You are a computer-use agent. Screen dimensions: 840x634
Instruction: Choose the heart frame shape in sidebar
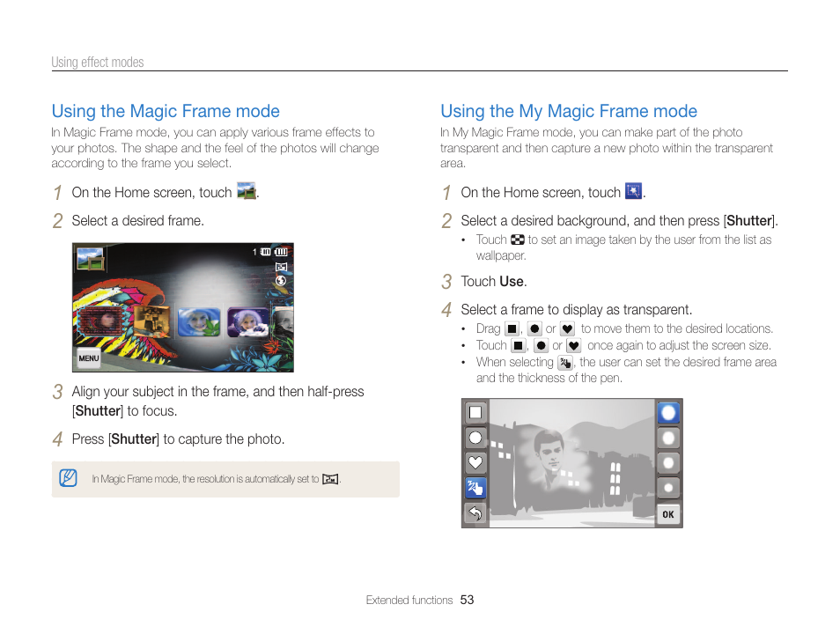(x=475, y=462)
